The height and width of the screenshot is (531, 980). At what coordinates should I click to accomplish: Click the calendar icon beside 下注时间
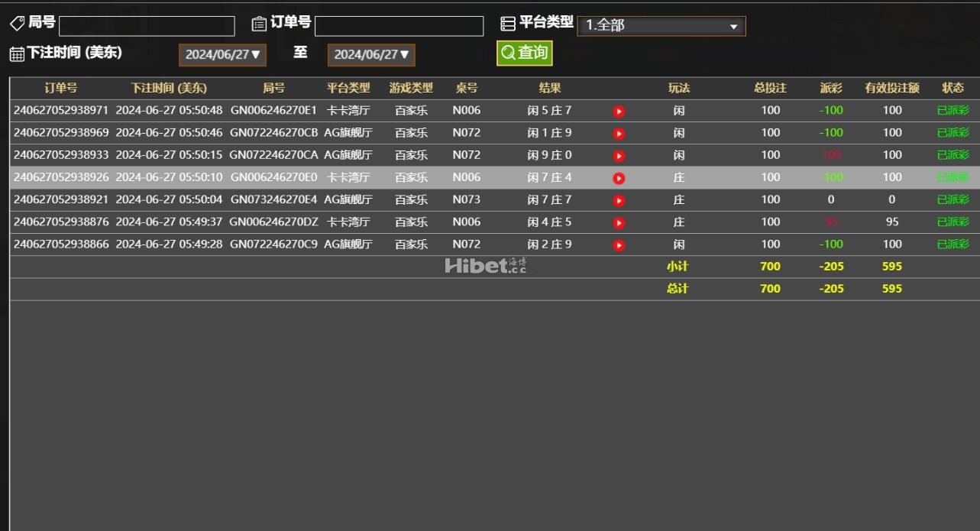click(x=17, y=53)
